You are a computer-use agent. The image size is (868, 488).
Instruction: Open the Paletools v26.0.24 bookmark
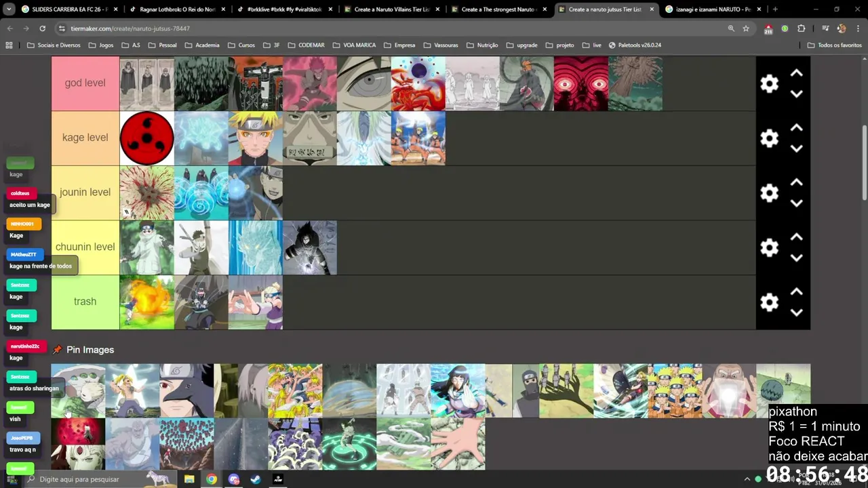tap(635, 45)
